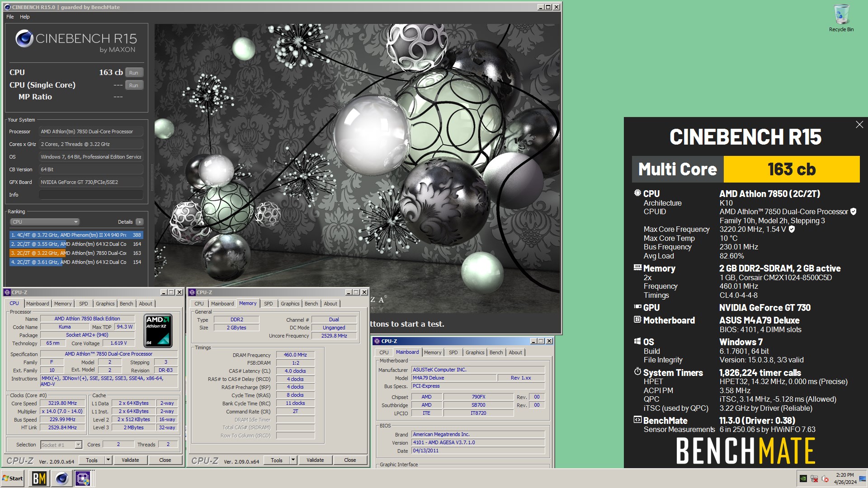Click the Motherboard icon in BenchMate panel
This screenshot has width=868, height=488.
[x=637, y=319]
